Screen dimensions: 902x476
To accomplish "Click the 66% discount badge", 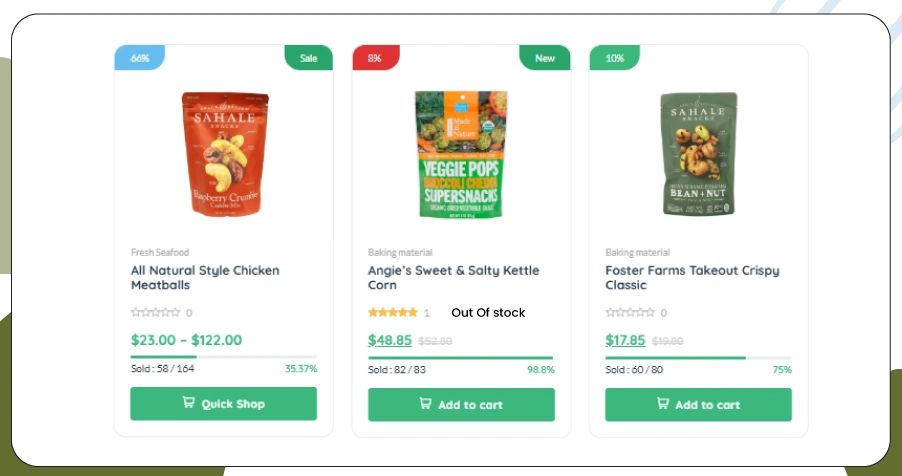I will point(140,58).
